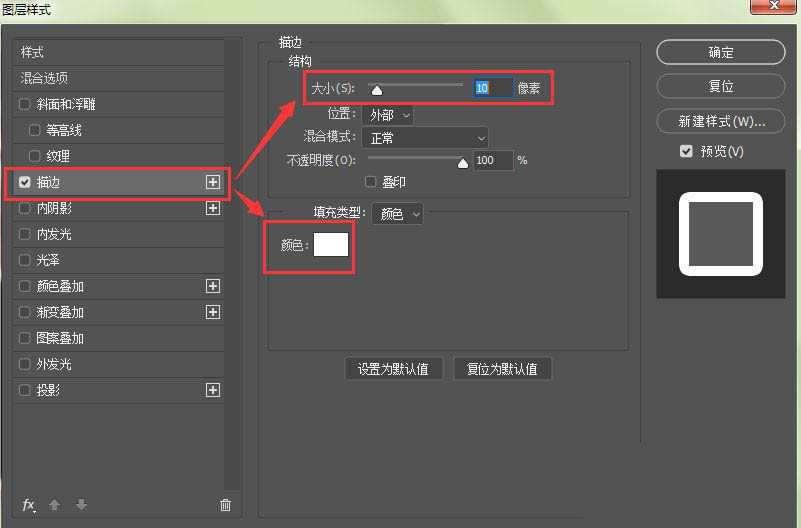Click the 大小 size slider handle
The height and width of the screenshot is (528, 801).
pos(376,90)
